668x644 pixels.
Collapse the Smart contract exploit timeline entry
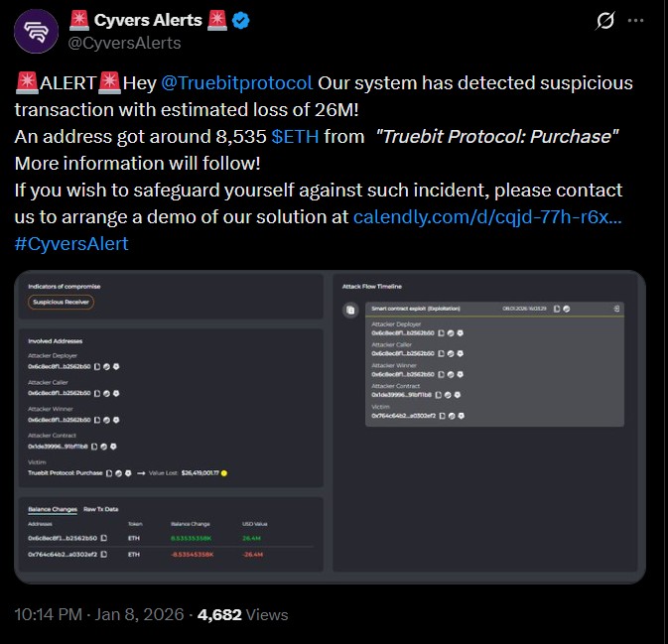pos(616,310)
